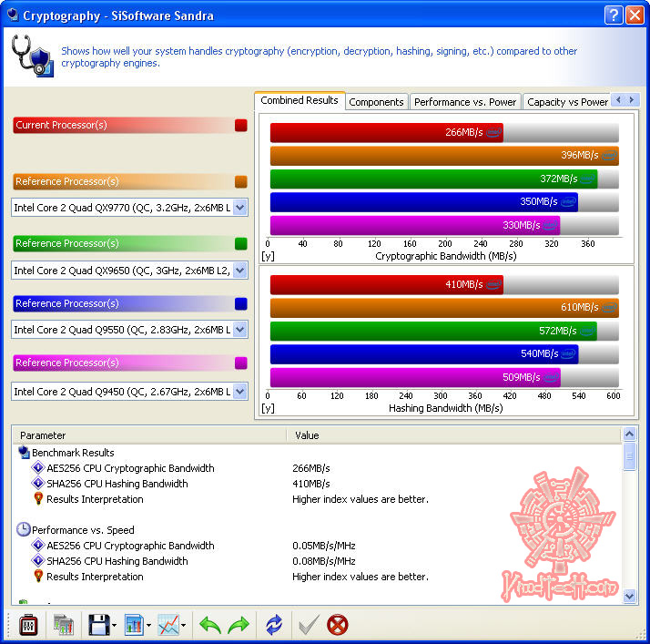650x644 pixels.
Task: Click the lightbulb icon under Benchmark Results
Action: tap(38, 498)
